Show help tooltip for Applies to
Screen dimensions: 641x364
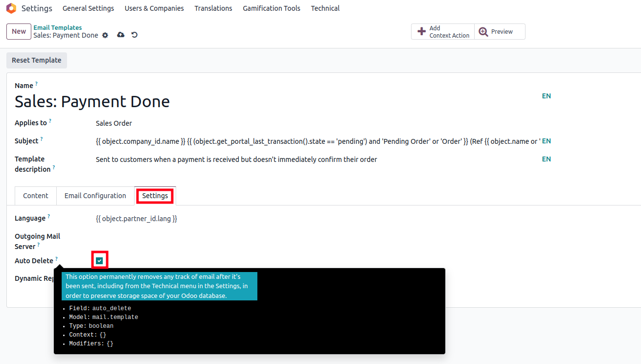50,121
